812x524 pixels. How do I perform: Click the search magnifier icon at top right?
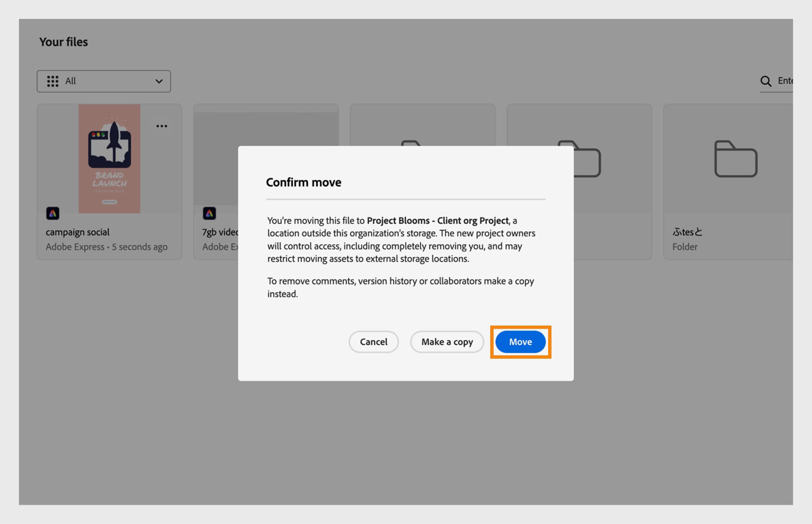(x=766, y=81)
